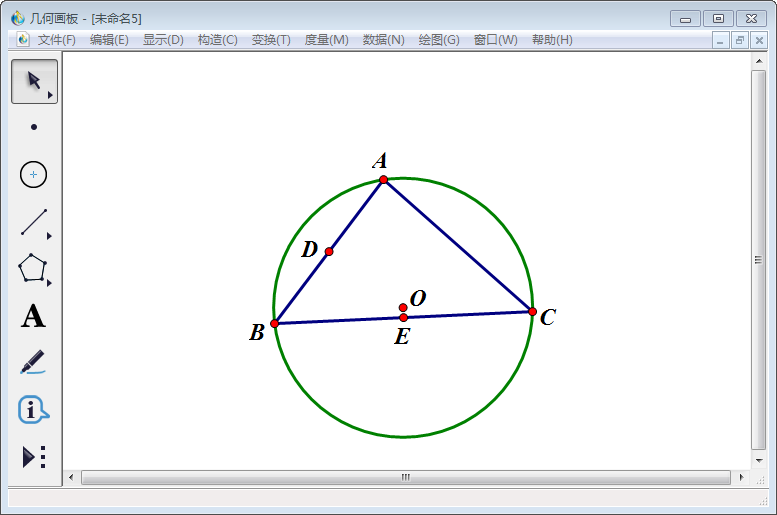
Task: Select point B on the circle
Action: [275, 324]
